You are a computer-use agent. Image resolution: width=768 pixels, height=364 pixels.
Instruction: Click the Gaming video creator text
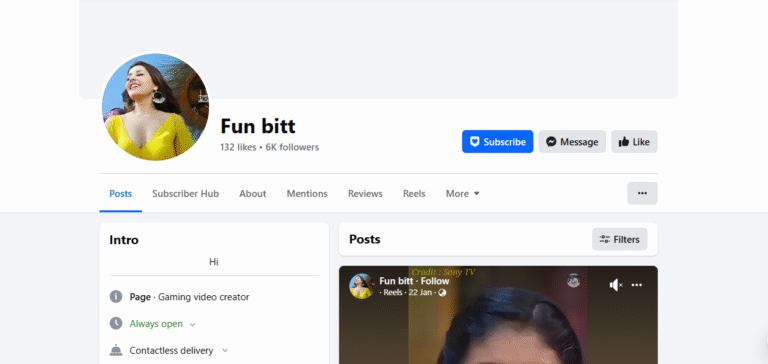click(x=204, y=297)
